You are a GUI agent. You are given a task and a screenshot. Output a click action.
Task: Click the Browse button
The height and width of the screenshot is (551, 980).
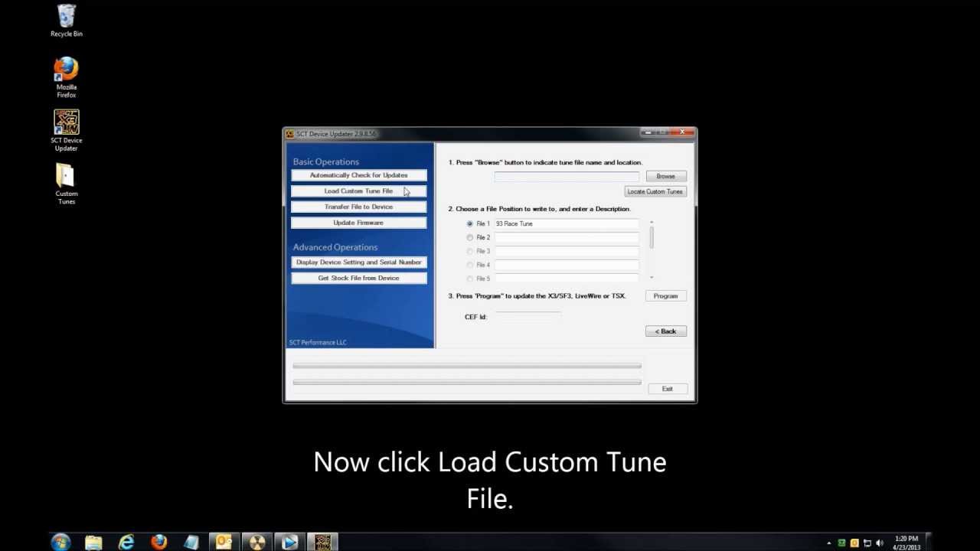point(665,176)
